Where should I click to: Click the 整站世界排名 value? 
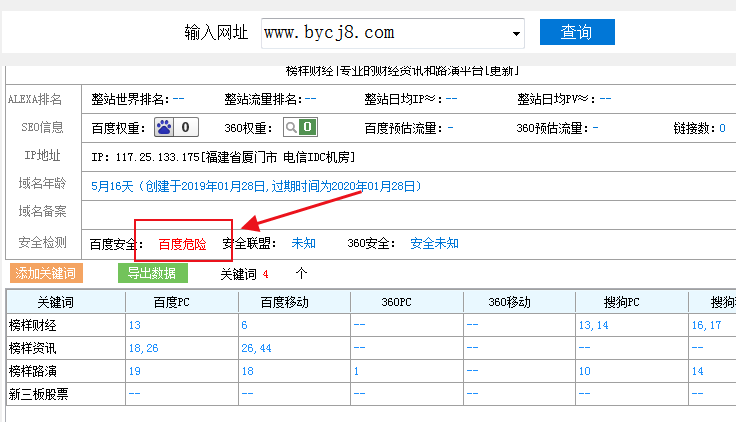178,99
